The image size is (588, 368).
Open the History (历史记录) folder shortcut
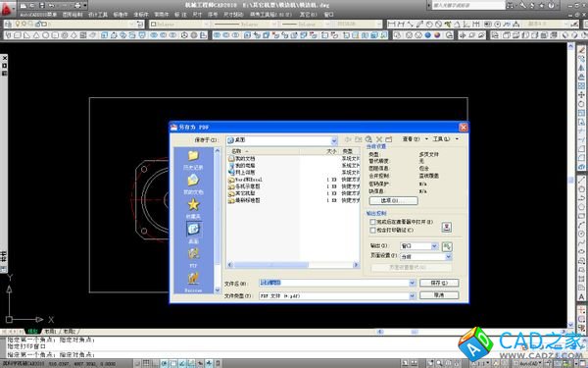pos(193,159)
